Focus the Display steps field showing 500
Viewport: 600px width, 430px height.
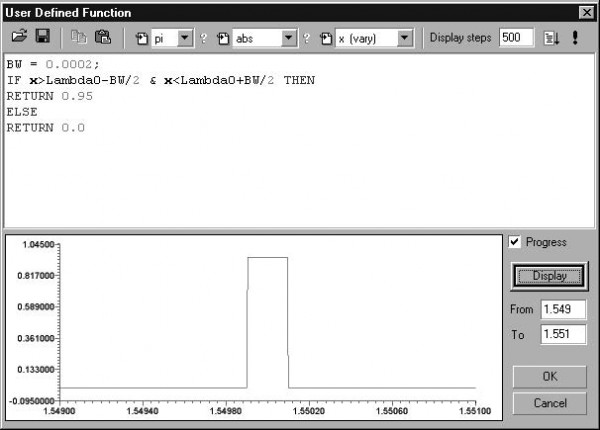516,37
